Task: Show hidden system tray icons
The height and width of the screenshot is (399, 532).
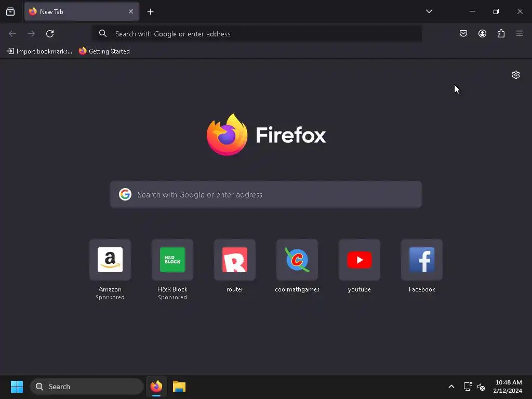Action: click(x=451, y=387)
